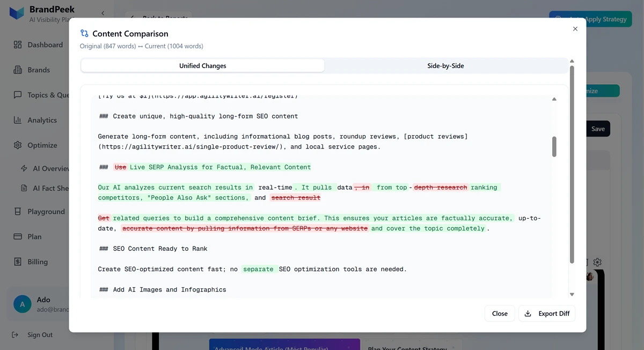Collapse the sidebar with the chevron
The image size is (644, 350).
(x=103, y=13)
